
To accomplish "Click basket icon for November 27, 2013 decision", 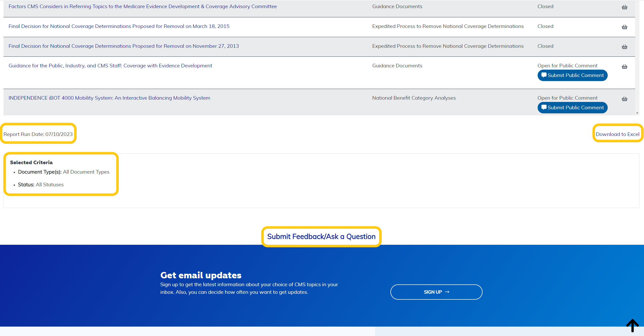I will [624, 47].
